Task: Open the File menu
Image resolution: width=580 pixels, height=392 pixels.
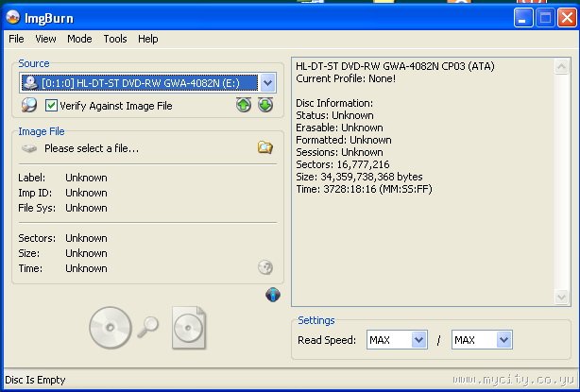Action: pos(16,39)
